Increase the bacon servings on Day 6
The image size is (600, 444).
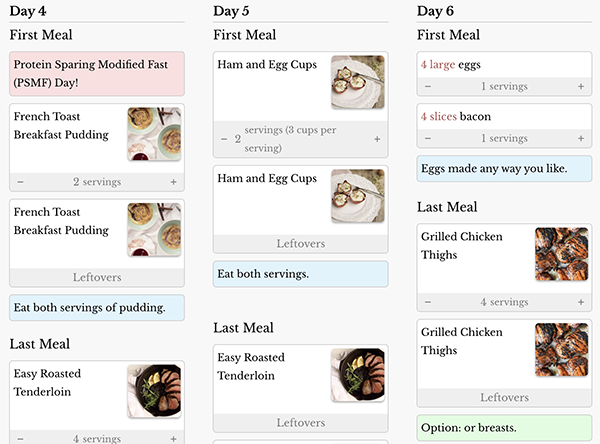tap(581, 138)
